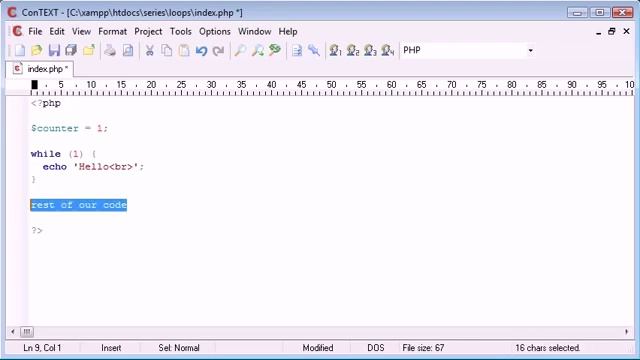
Task: Open the Replace tool
Action: (275, 51)
